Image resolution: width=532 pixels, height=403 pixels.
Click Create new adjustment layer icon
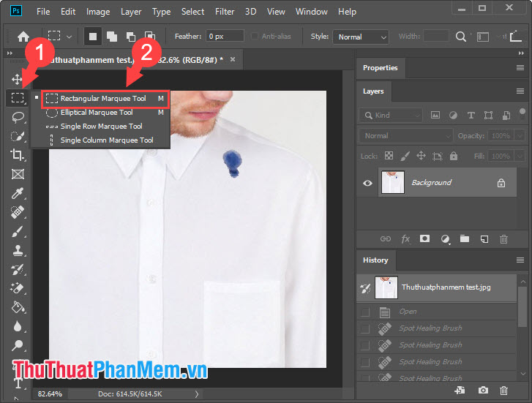(445, 239)
